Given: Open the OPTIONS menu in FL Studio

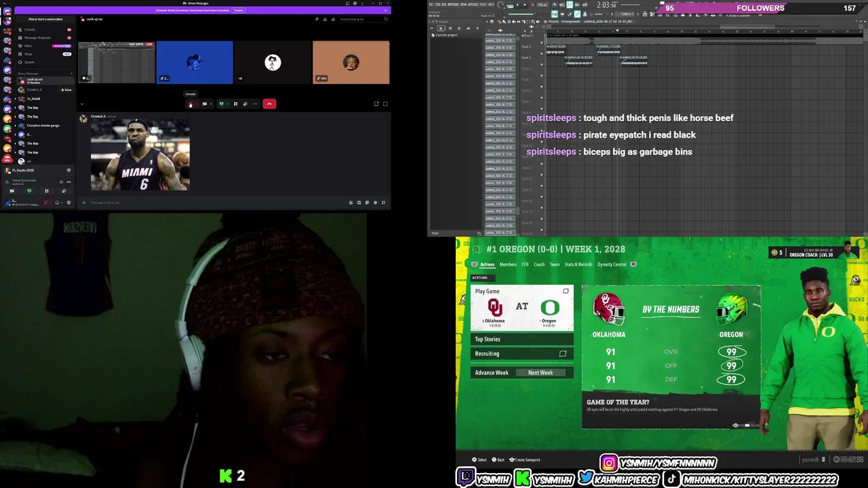Looking at the screenshot, I should (473, 5).
